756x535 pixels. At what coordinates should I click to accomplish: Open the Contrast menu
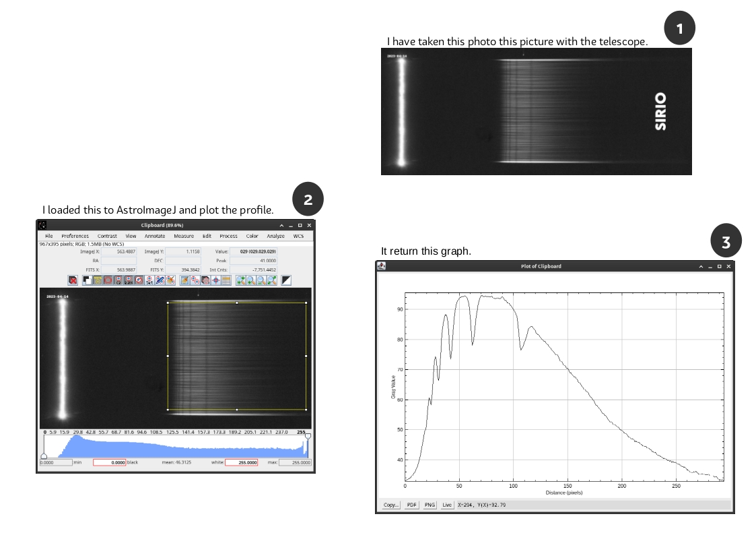pos(107,237)
